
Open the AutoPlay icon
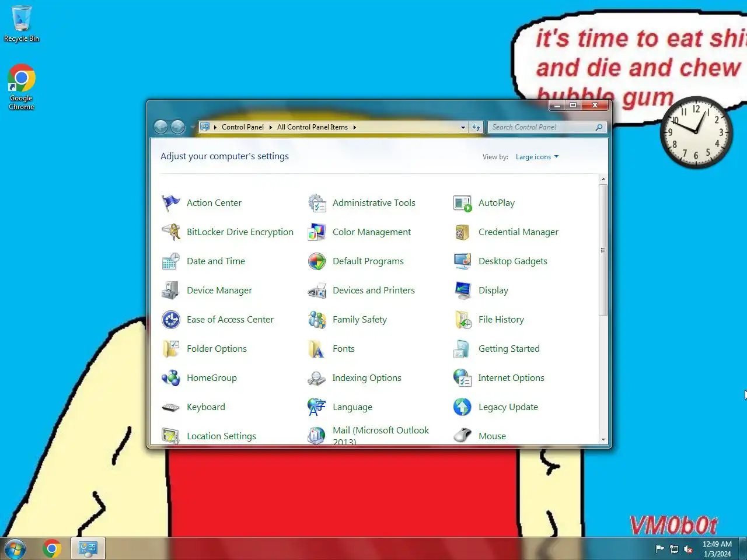[462, 203]
